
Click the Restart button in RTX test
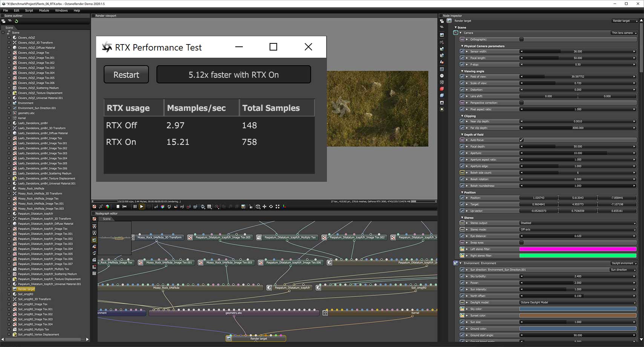click(126, 74)
